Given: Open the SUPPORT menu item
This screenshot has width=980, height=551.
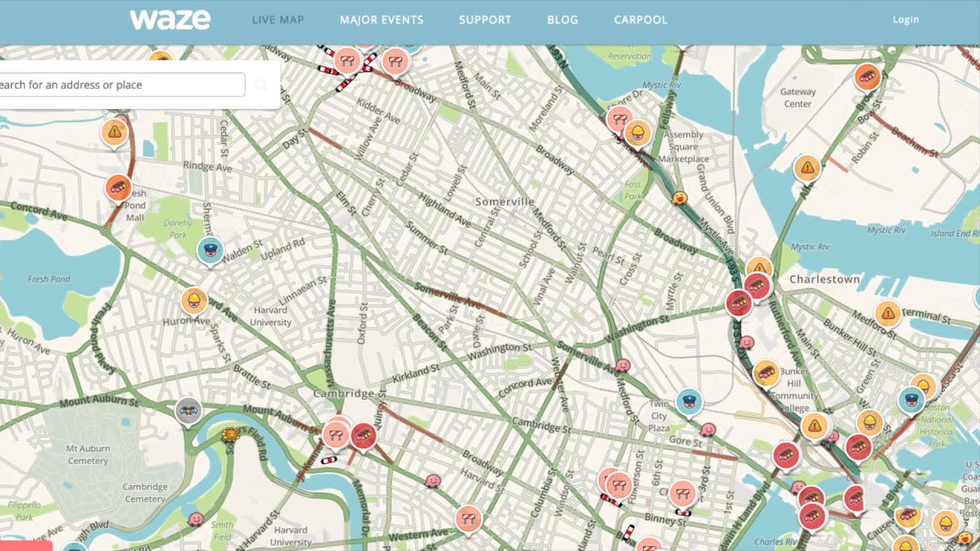Looking at the screenshot, I should [485, 20].
